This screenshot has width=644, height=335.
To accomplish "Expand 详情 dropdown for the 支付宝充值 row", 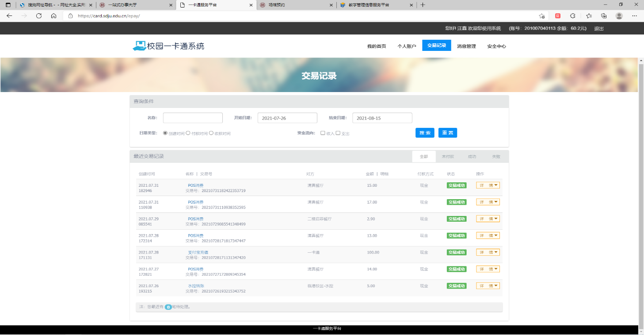I will pos(488,252).
